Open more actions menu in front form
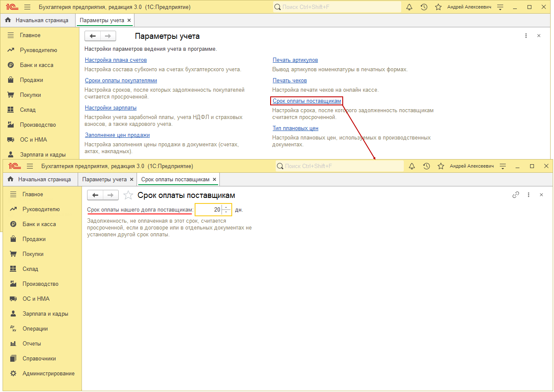This screenshot has height=392, width=554. [528, 195]
